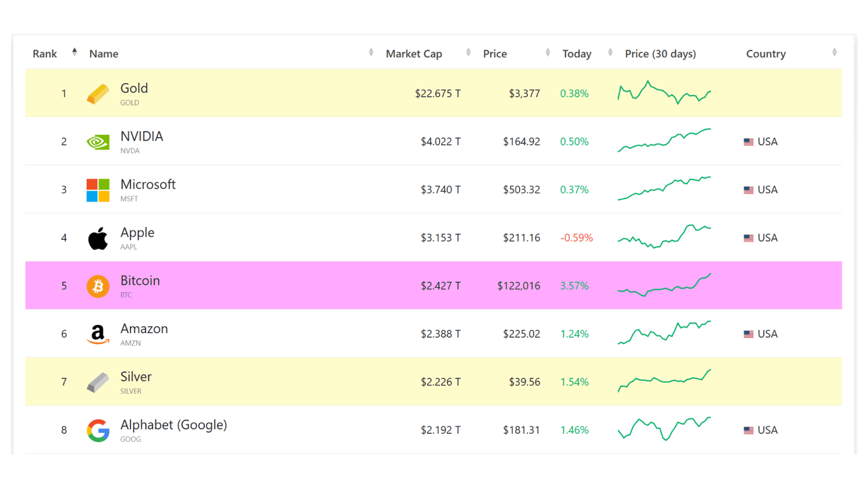Select Gold price $3,377
The height and width of the screenshot is (488, 868).
click(524, 94)
